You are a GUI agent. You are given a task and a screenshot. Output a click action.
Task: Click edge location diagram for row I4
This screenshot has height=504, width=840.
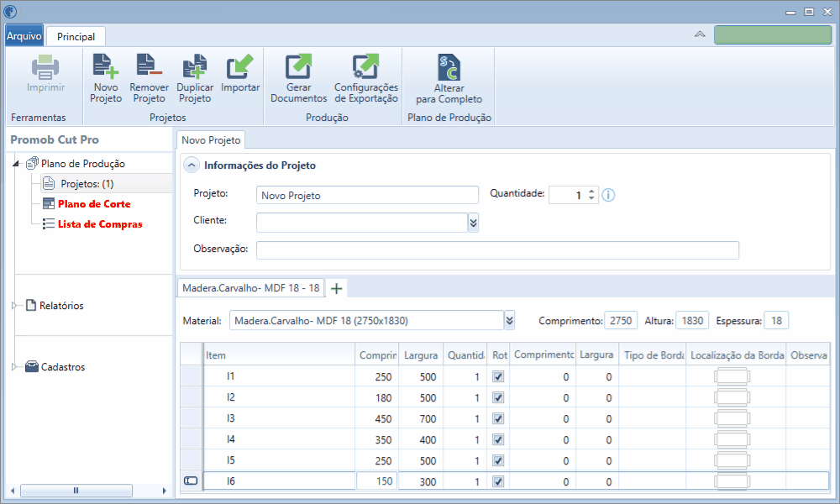tap(732, 439)
